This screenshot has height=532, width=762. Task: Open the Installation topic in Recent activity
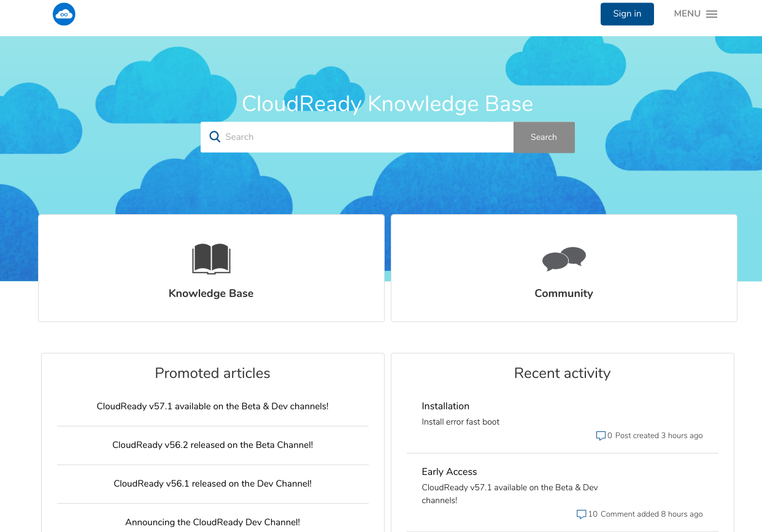tap(445, 406)
